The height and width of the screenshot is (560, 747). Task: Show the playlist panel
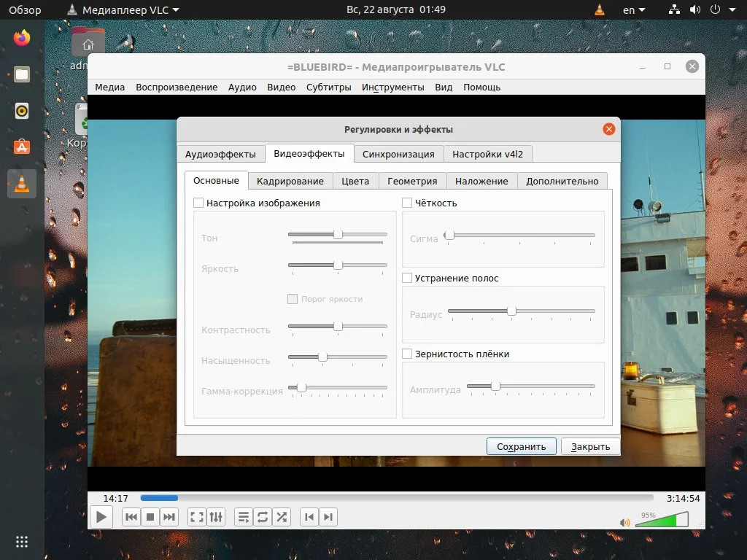point(243,516)
